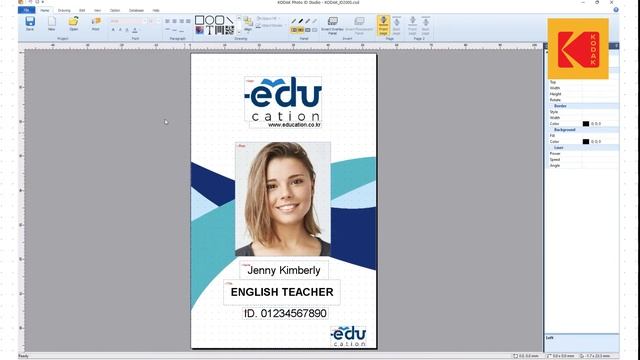The width and height of the screenshot is (640, 360).
Task: Click Insert Fluorescent Panel
Action: pos(359,26)
